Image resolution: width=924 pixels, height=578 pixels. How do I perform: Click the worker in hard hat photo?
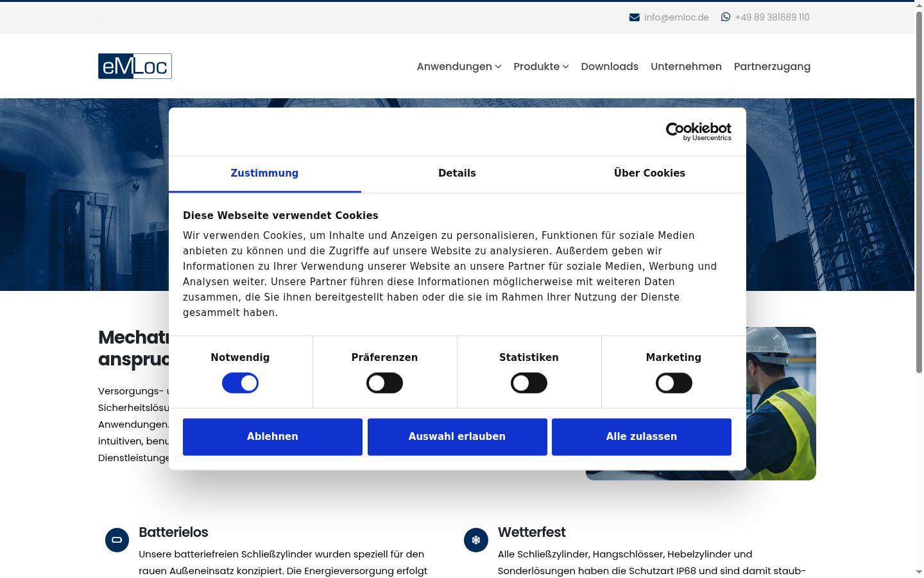click(x=781, y=403)
